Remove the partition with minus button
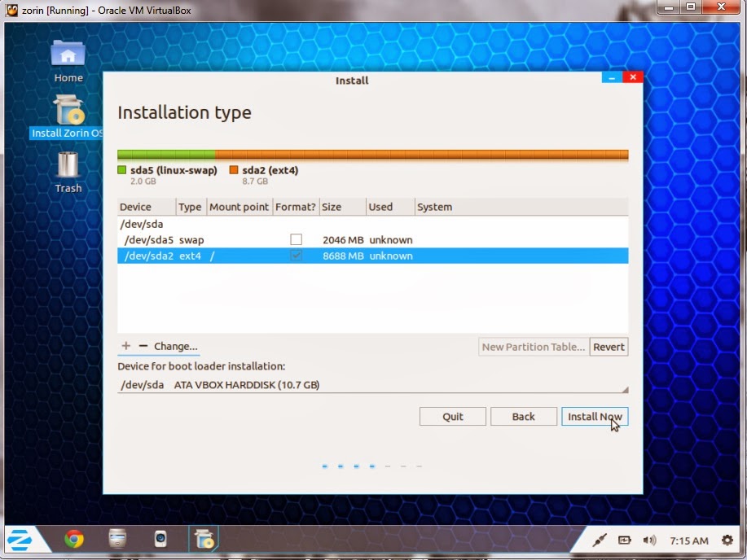 pyautogui.click(x=143, y=346)
